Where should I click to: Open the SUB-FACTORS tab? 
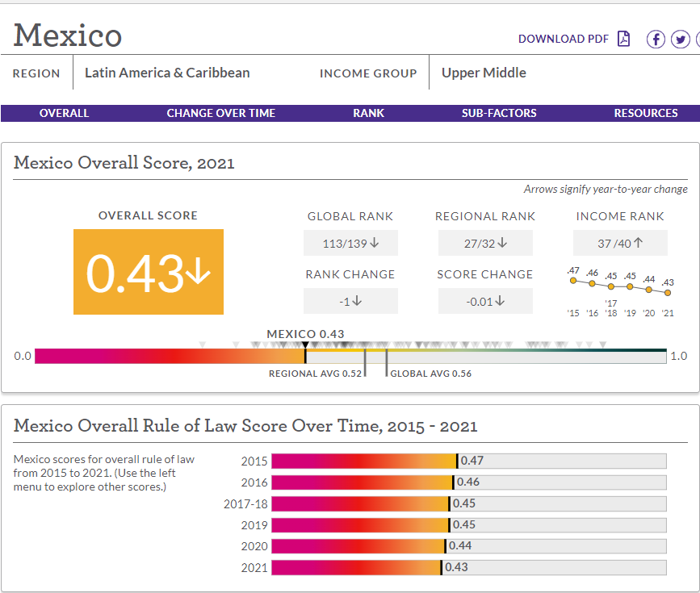[499, 113]
